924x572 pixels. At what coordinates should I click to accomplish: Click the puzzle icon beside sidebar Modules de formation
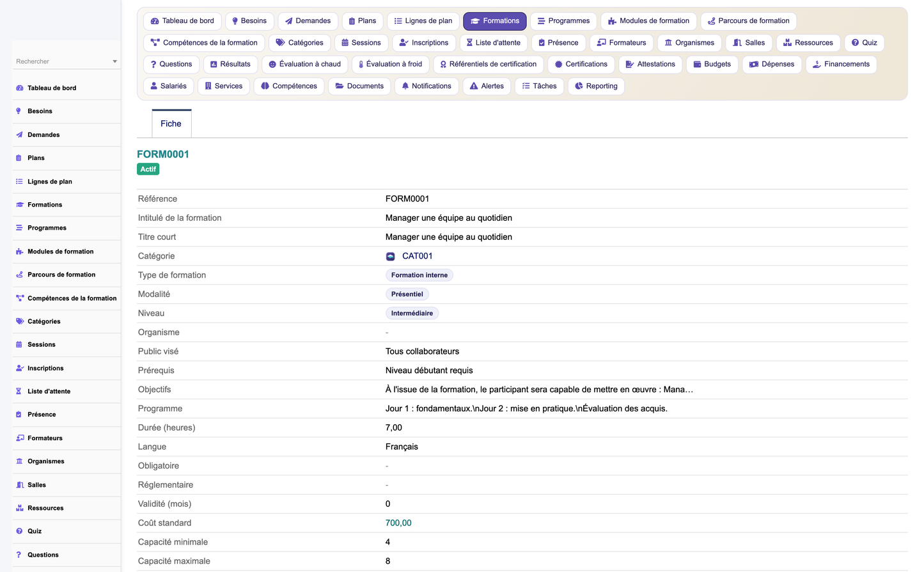click(x=19, y=251)
